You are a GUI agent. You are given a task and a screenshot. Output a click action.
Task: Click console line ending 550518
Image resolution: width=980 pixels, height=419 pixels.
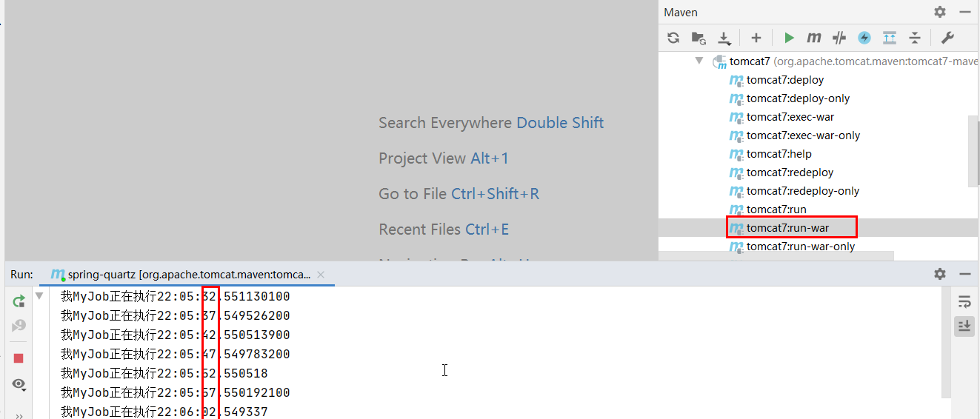click(x=164, y=374)
